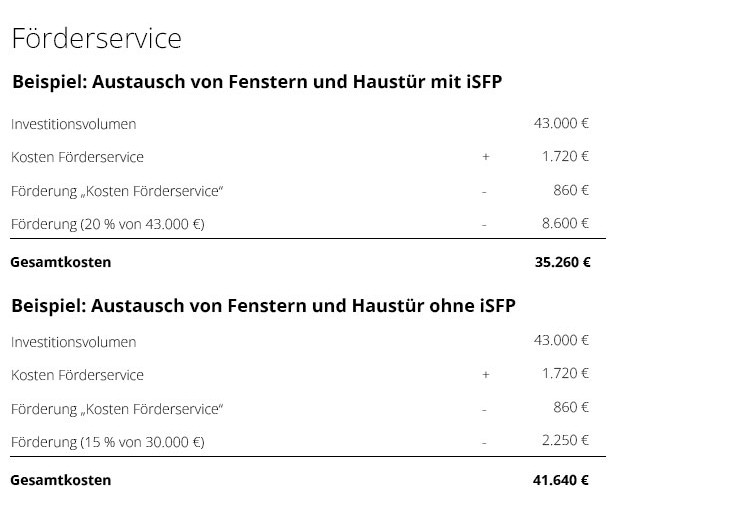Select 1.720 € in the mit iSFP table
The image size is (750, 508).
[565, 156]
